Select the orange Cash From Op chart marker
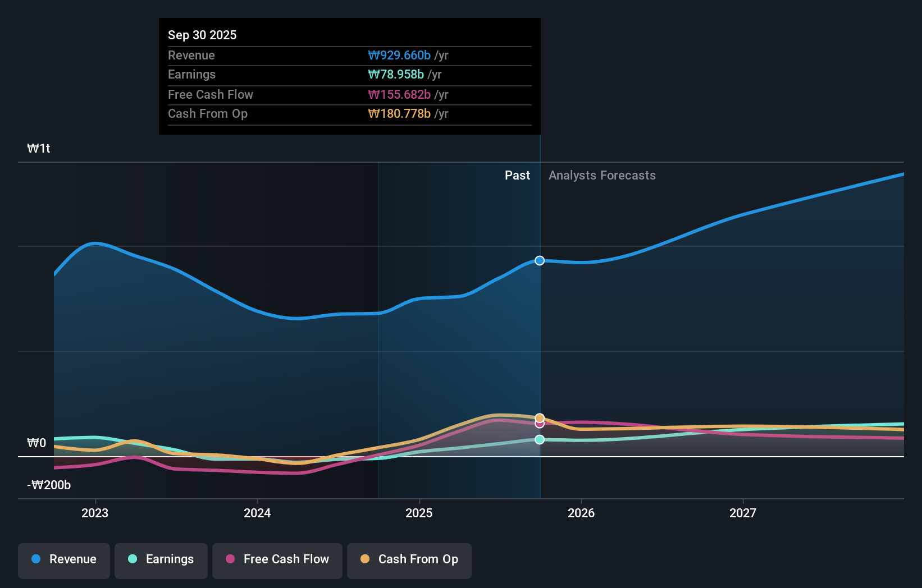The height and width of the screenshot is (588, 922). click(x=539, y=417)
